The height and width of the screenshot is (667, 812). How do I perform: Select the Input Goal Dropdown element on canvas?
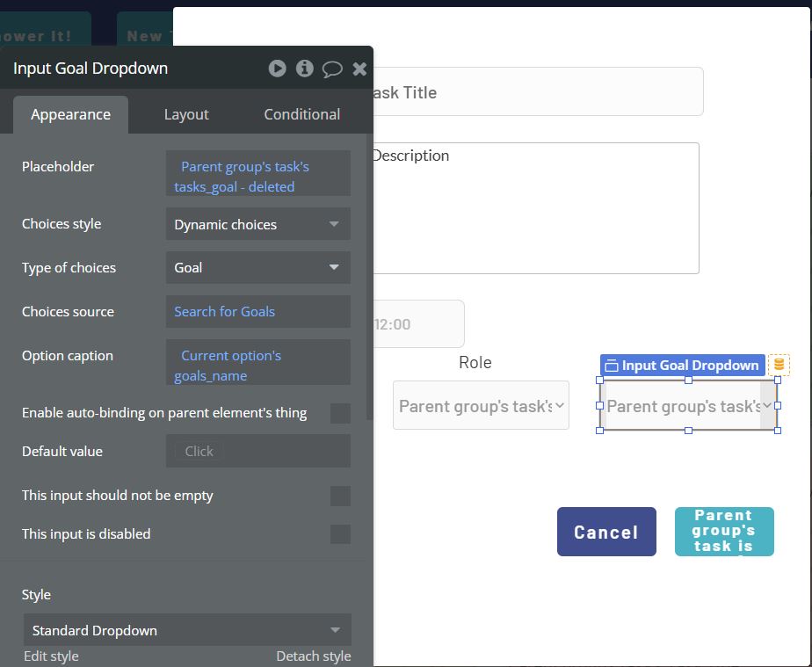point(688,405)
